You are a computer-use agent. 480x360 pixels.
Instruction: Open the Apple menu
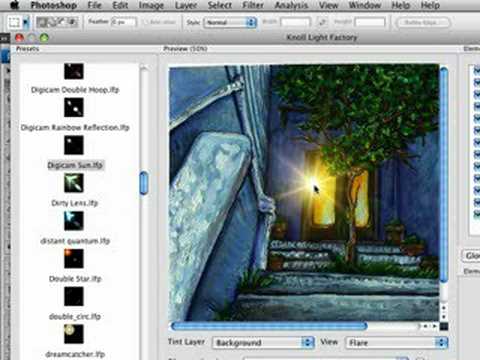[14, 5]
